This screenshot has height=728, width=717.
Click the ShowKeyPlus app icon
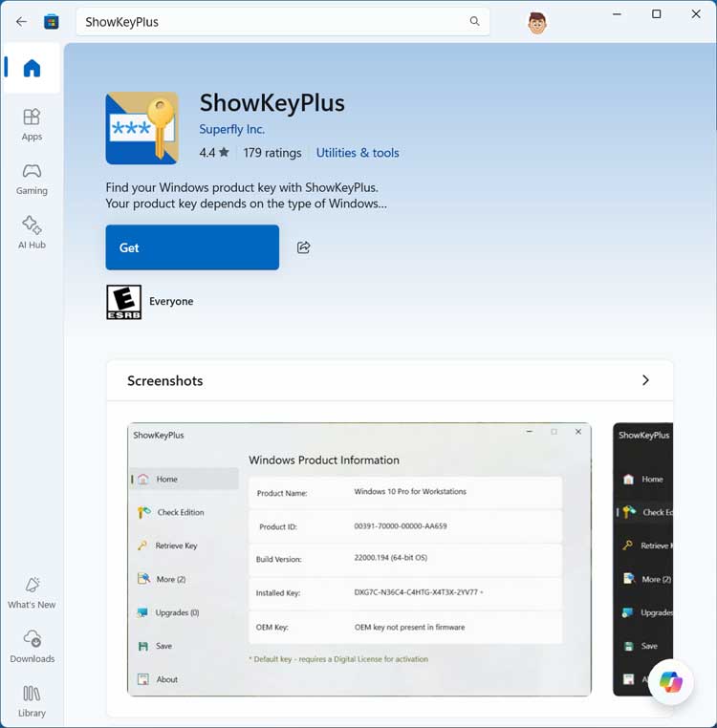click(142, 128)
